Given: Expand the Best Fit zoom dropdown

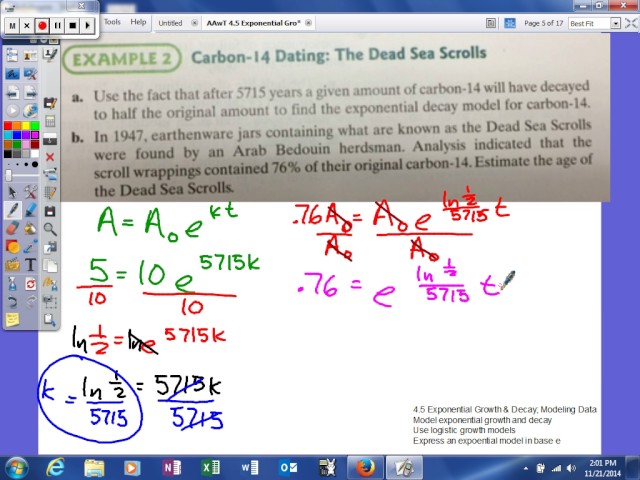Looking at the screenshot, I should pyautogui.click(x=616, y=24).
